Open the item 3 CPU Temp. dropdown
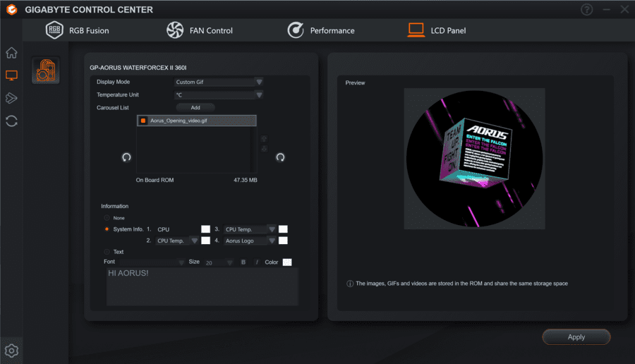635x364 pixels. point(250,229)
